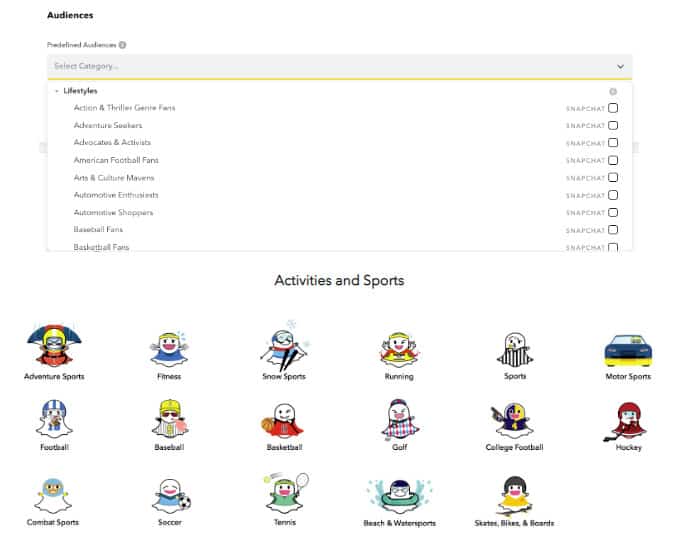Open the Predefined Audiences info icon
This screenshot has height=551, width=681.
(x=122, y=45)
